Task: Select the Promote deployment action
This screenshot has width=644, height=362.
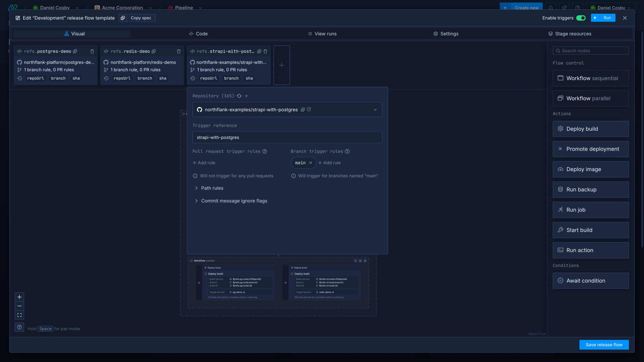Action: tap(591, 149)
